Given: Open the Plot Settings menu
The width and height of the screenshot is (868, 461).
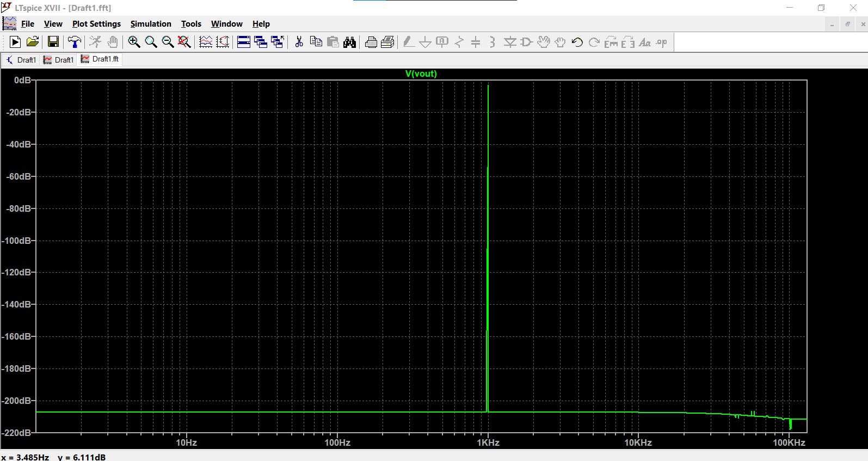Looking at the screenshot, I should 96,24.
